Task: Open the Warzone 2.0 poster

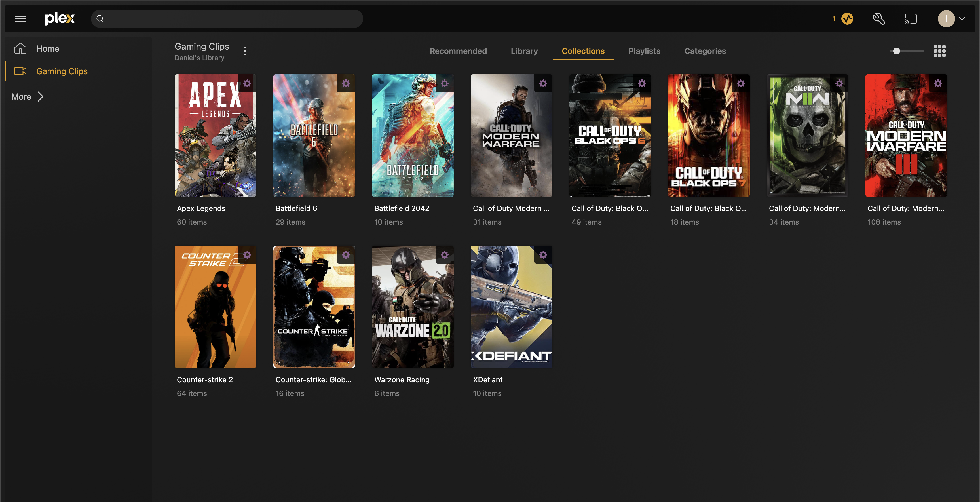Action: (x=413, y=307)
